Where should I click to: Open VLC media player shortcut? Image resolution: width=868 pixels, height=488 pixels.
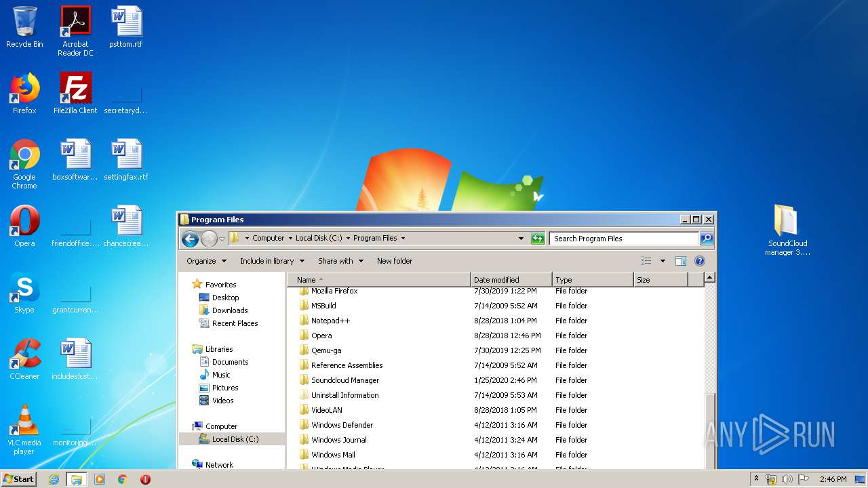coord(24,430)
